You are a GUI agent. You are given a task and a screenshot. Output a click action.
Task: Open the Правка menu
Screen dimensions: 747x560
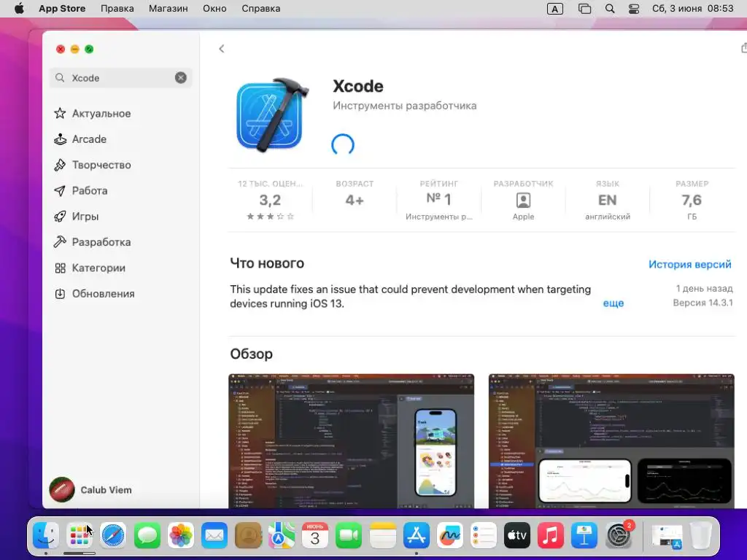click(x=117, y=9)
